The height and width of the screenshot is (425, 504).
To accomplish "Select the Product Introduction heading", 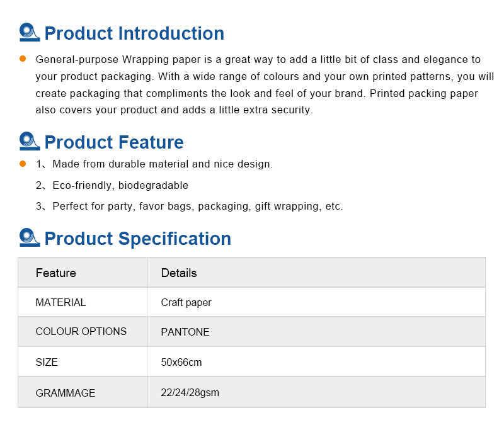I will [x=134, y=33].
